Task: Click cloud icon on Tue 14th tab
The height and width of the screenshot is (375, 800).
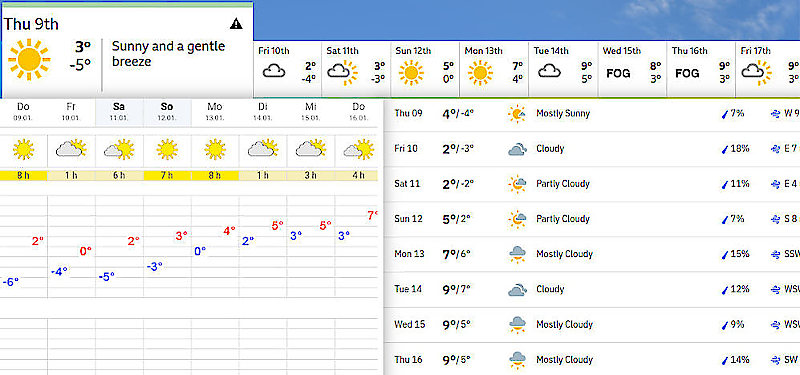Action: (x=549, y=71)
